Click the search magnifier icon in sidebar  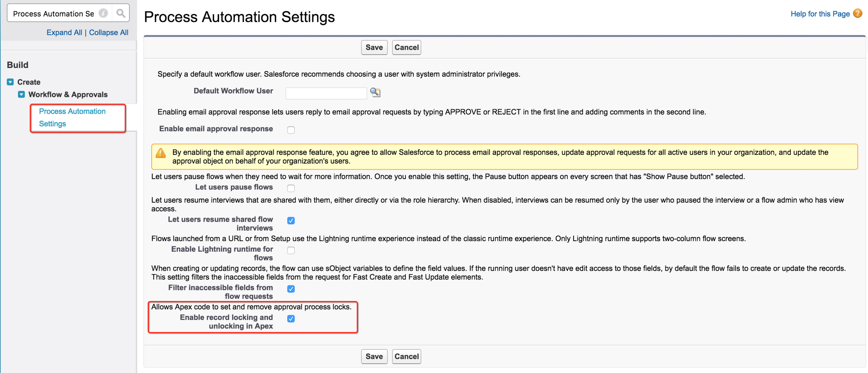(x=121, y=13)
